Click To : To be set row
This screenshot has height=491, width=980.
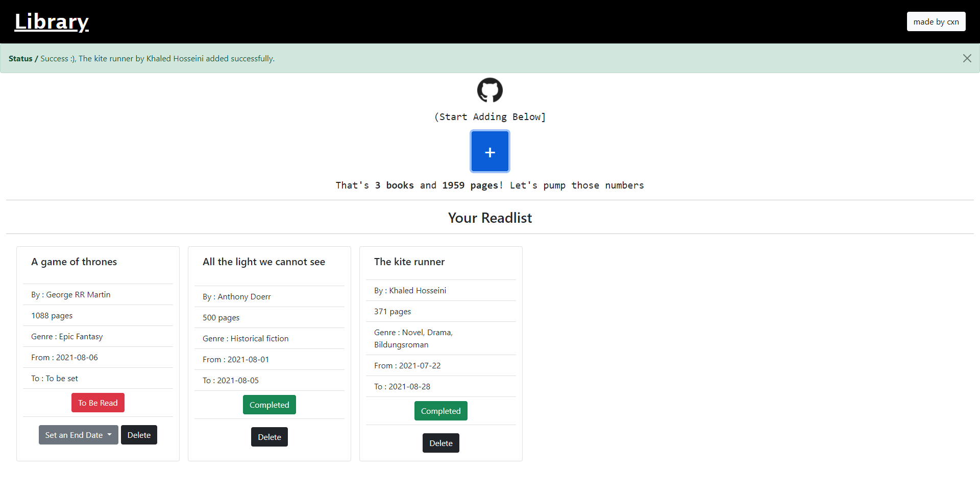tap(98, 378)
